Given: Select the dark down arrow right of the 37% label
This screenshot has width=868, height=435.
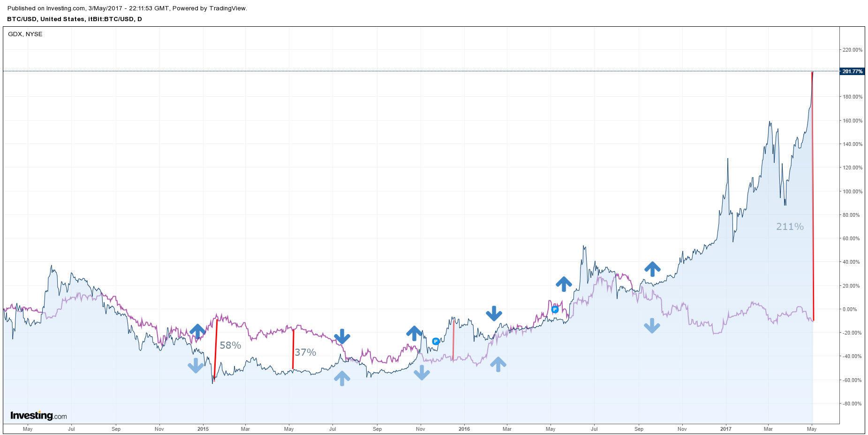Looking at the screenshot, I should click(x=342, y=336).
